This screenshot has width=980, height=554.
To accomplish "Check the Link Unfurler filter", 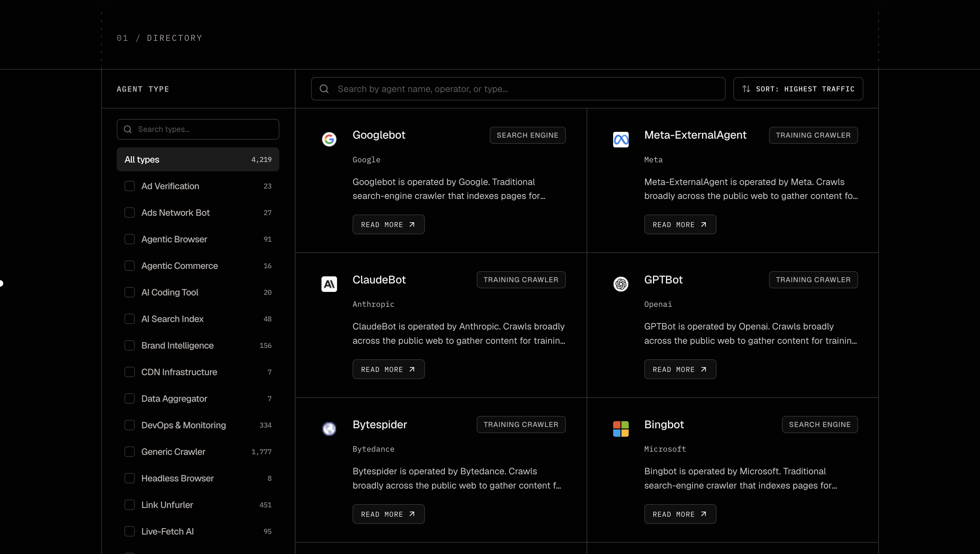I will pyautogui.click(x=129, y=504).
